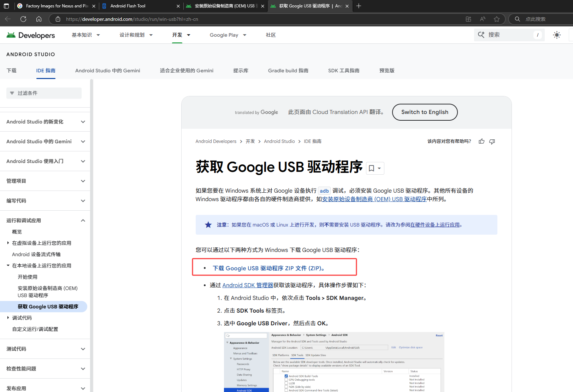Screen dimensions: 573x392
Task: Click the site lock icon in address bar
Action: (58, 19)
